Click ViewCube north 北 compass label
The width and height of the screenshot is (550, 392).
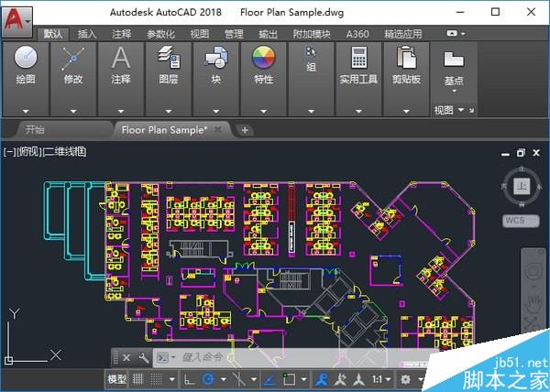pyautogui.click(x=522, y=169)
